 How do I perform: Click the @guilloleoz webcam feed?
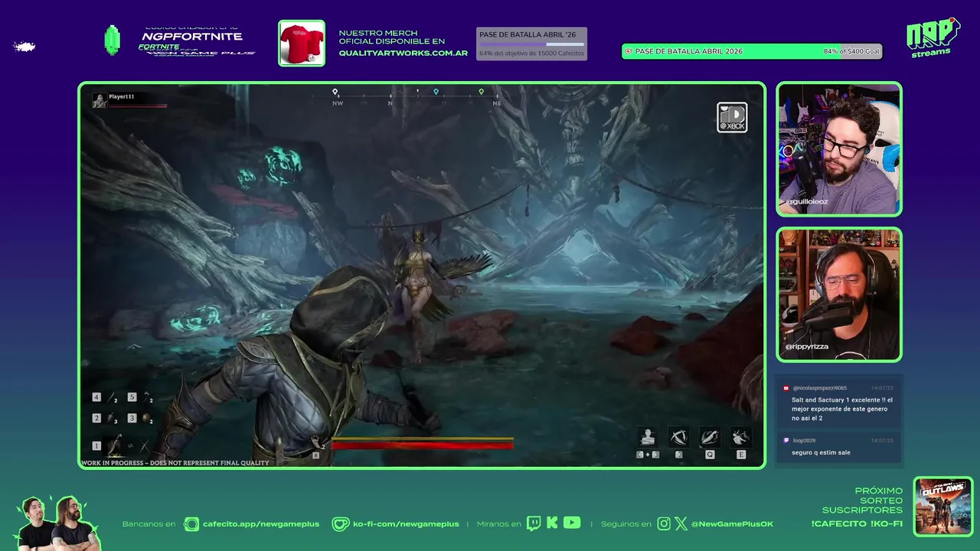[839, 148]
